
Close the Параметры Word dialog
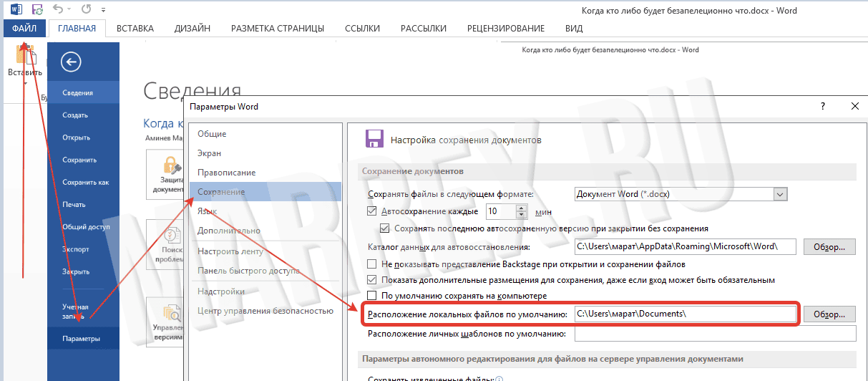[x=854, y=106]
